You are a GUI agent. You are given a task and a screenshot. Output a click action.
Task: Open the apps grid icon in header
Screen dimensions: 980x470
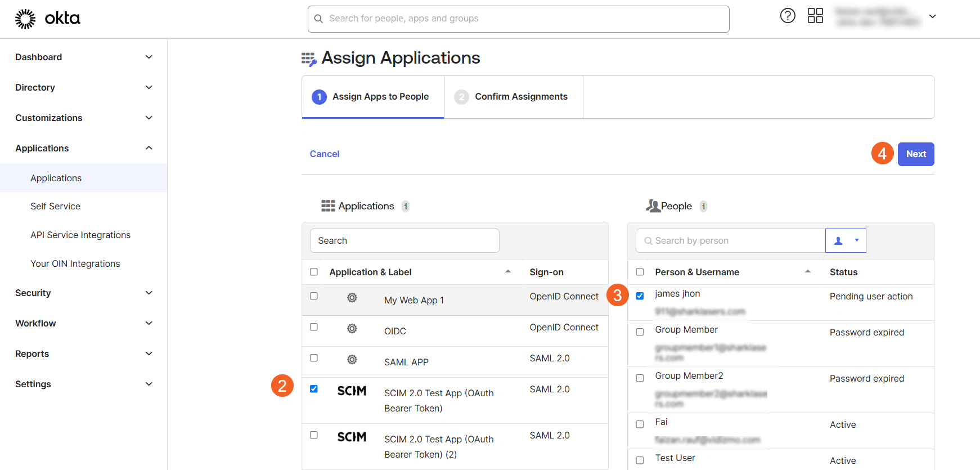(x=815, y=16)
